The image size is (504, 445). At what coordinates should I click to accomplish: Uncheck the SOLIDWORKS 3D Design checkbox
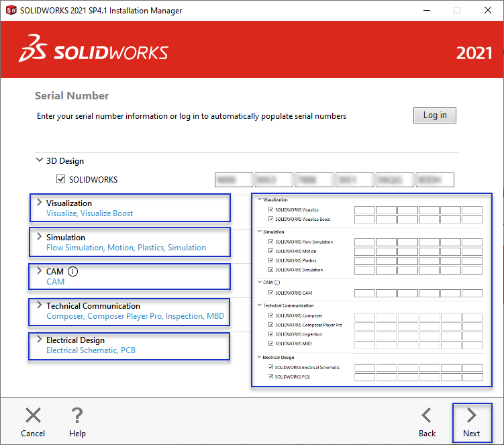pyautogui.click(x=61, y=179)
